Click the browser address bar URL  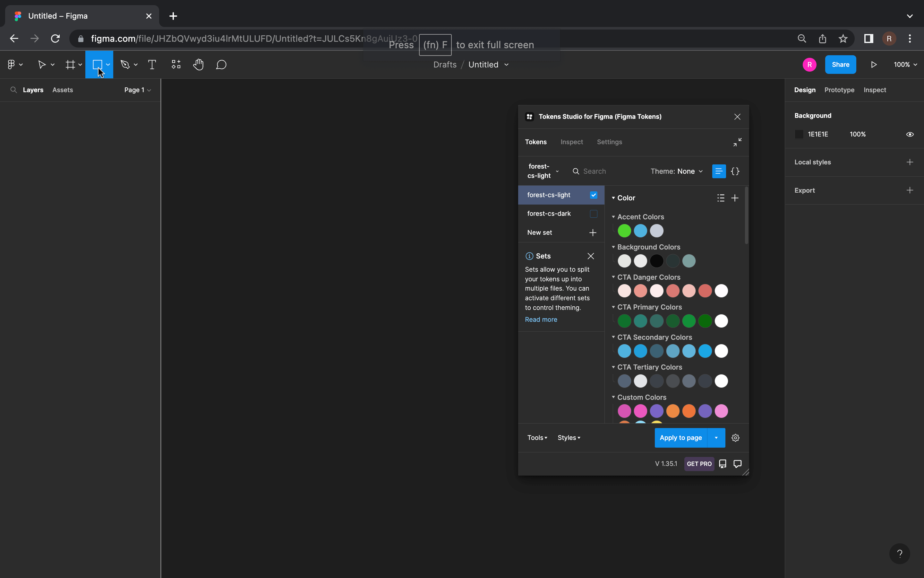point(254,39)
